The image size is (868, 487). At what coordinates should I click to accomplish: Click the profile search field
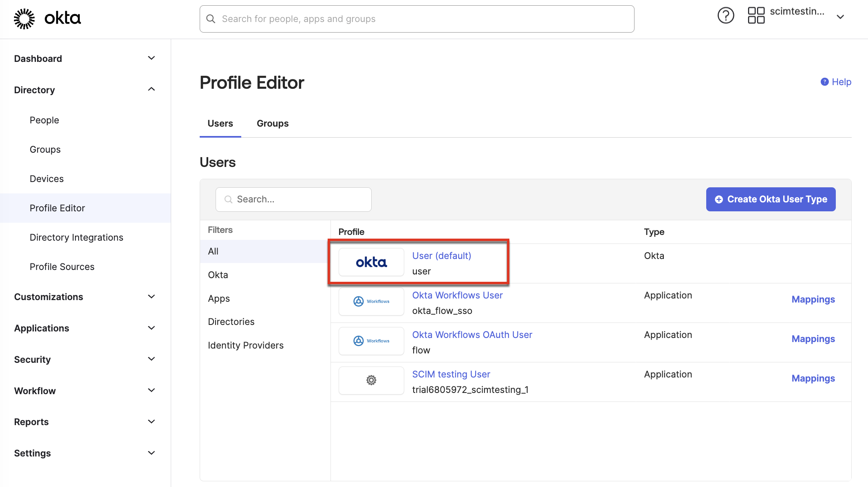[293, 199]
